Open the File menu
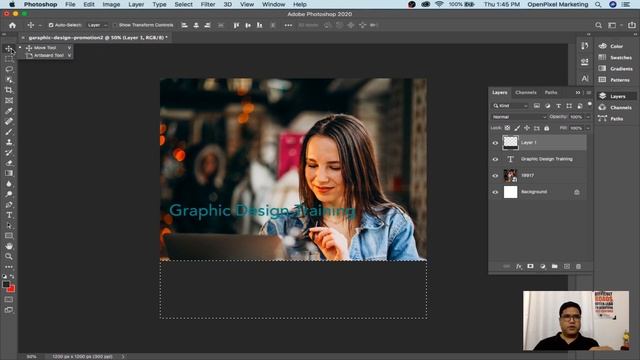The image size is (640, 360). click(x=70, y=4)
